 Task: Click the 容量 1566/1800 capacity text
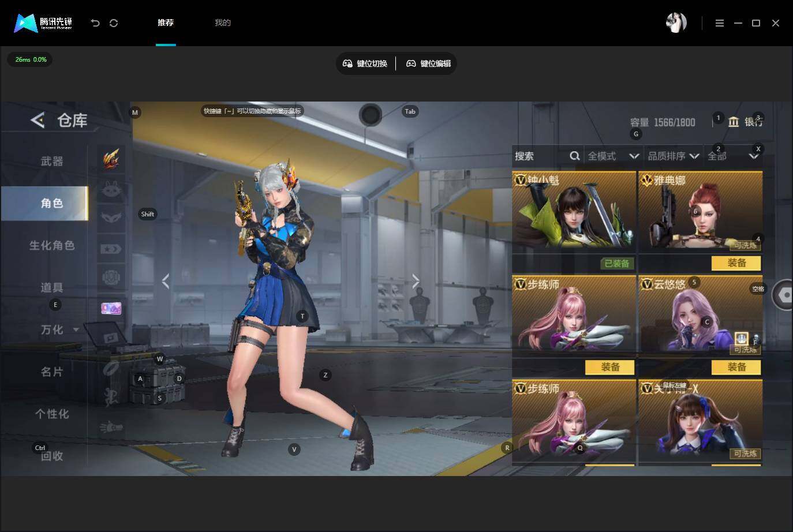pos(663,122)
